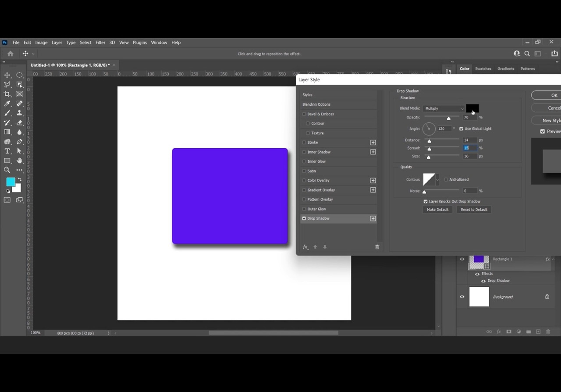Open the Contour picker dropdown arrow
Viewport: 561px width, 392px height.
pyautogui.click(x=437, y=180)
